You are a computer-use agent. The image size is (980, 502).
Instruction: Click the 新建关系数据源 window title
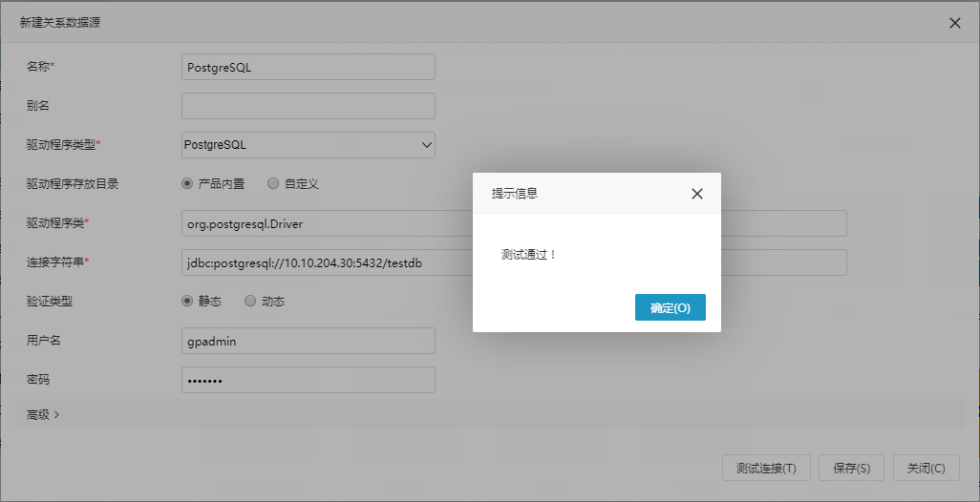(x=60, y=23)
